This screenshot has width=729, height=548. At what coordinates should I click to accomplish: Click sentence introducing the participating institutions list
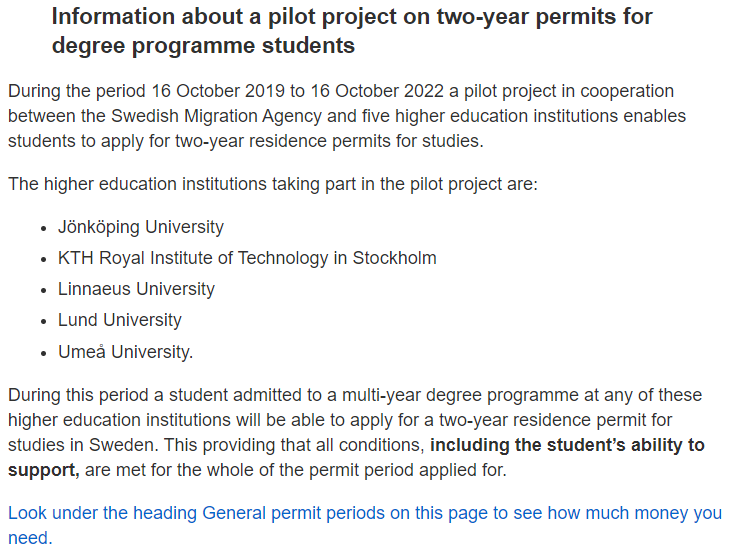[273, 185]
